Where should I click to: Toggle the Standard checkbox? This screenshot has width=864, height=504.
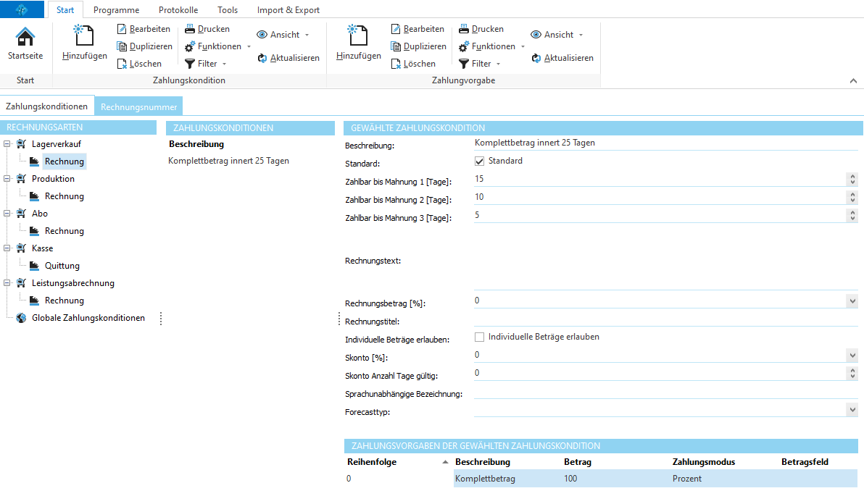[479, 161]
